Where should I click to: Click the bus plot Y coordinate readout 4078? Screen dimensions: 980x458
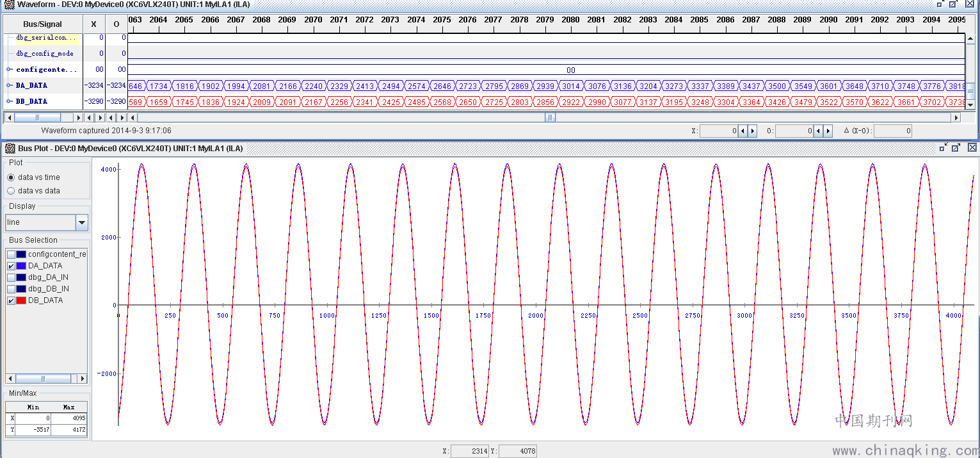[518, 452]
